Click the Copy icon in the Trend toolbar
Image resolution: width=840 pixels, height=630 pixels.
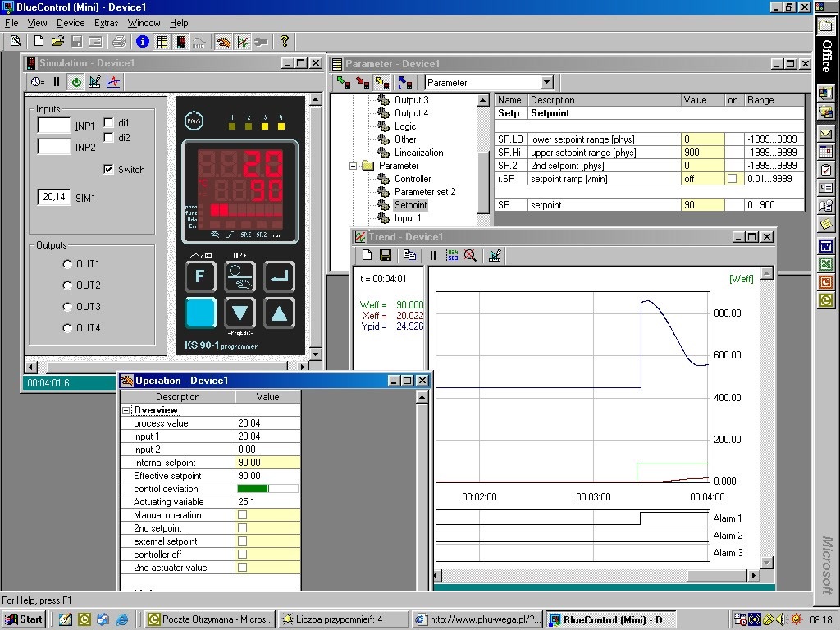pos(409,255)
